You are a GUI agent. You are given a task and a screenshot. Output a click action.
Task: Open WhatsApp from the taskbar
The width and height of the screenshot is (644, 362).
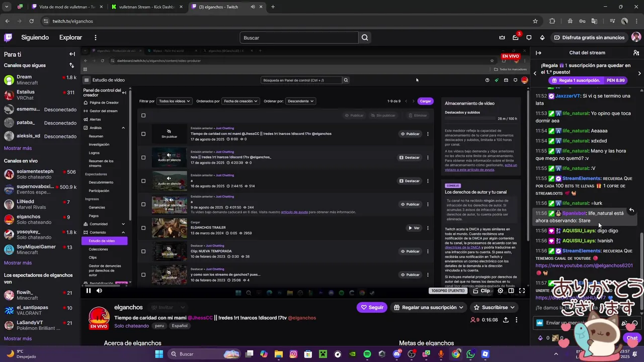pos(470,354)
